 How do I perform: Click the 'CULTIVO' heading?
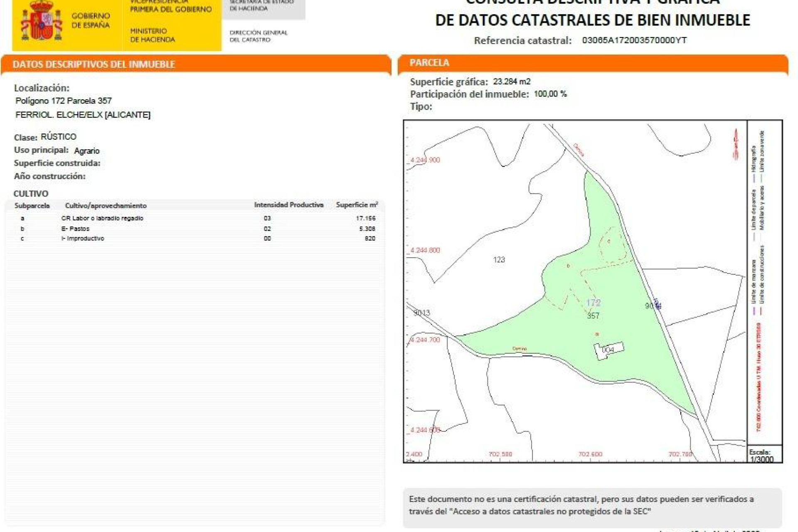[31, 194]
